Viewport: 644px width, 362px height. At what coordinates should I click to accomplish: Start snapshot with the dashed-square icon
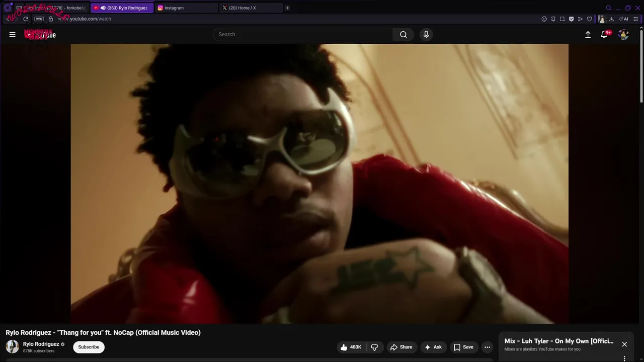click(562, 19)
